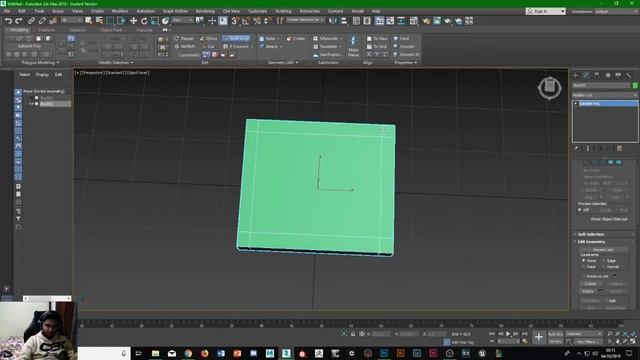Click the Create button in Edit Geometry

[590, 284]
